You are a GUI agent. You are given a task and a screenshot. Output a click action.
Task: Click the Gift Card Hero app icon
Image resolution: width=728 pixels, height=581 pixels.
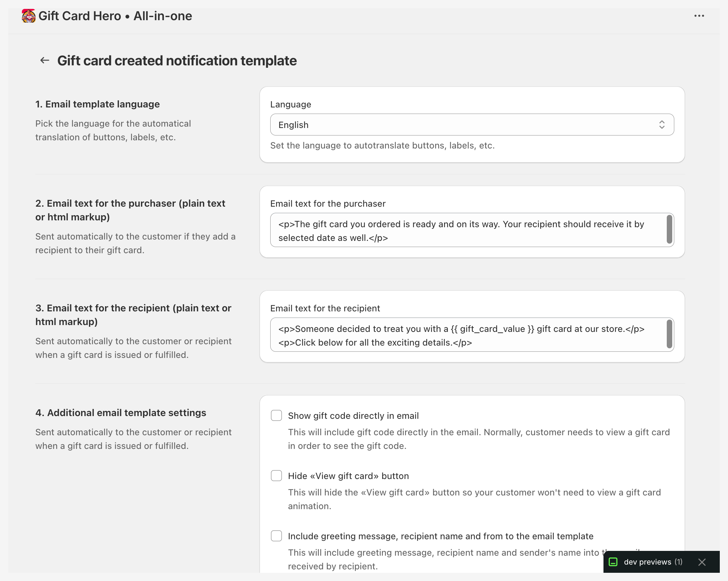click(28, 16)
